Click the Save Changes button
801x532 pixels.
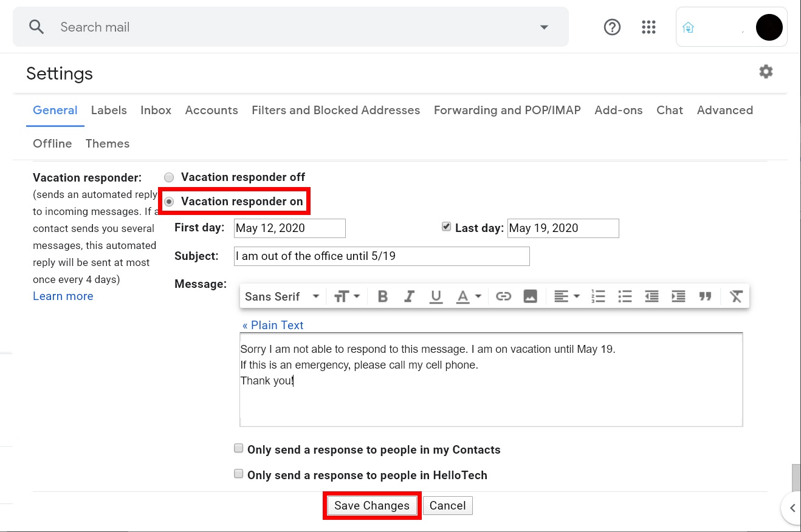(372, 505)
